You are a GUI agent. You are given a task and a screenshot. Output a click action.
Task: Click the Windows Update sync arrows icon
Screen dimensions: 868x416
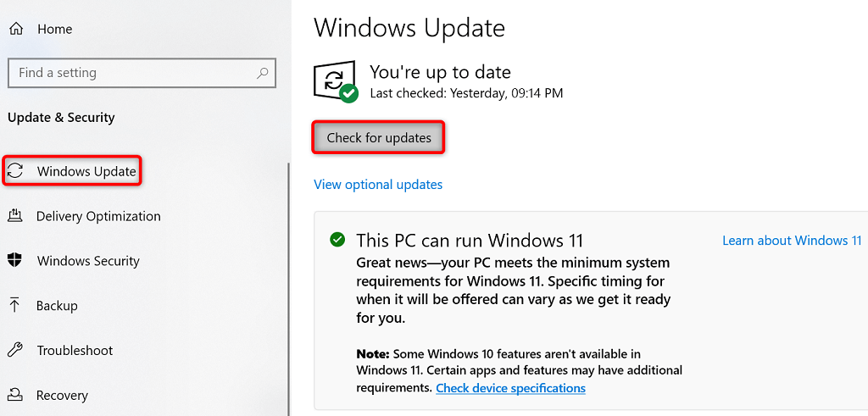[15, 171]
